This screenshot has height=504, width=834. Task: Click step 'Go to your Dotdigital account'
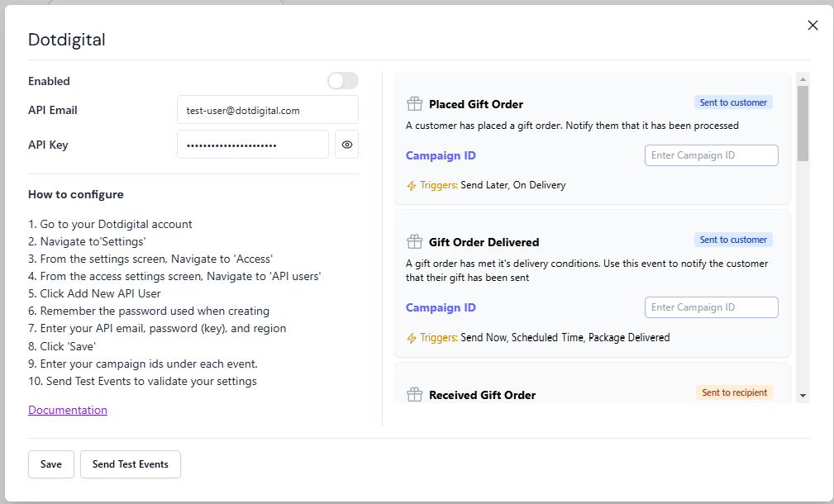110,225
